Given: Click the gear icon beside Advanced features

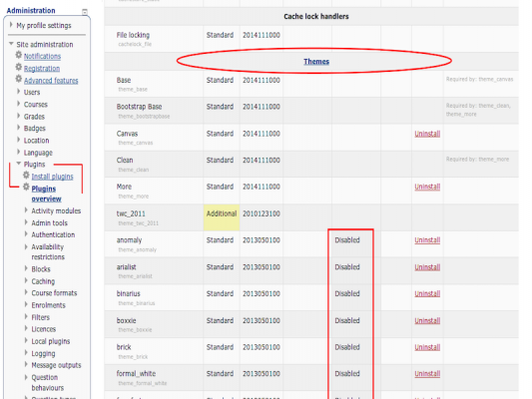Looking at the screenshot, I should 19,79.
